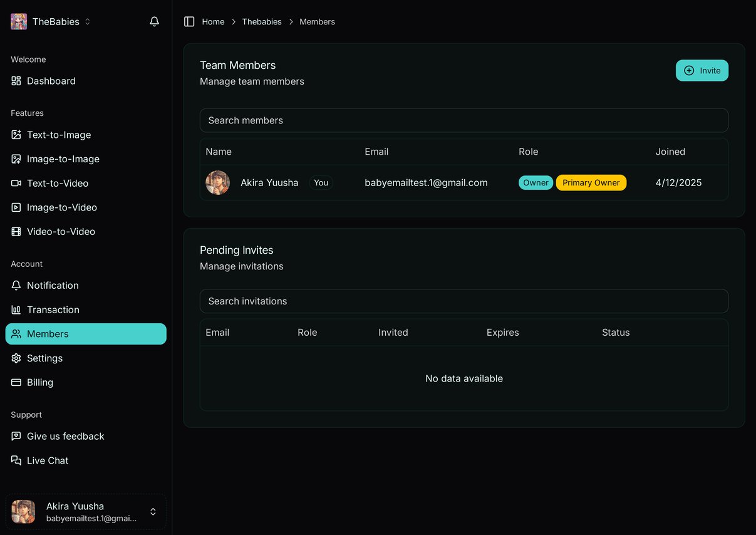Select the Image-to-Video feature
The width and height of the screenshot is (756, 535).
[62, 207]
